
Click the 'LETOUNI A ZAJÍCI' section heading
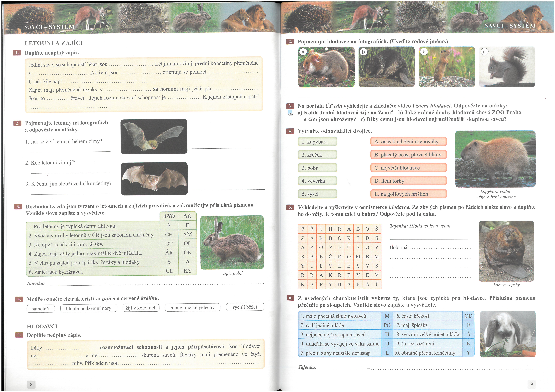click(x=54, y=43)
